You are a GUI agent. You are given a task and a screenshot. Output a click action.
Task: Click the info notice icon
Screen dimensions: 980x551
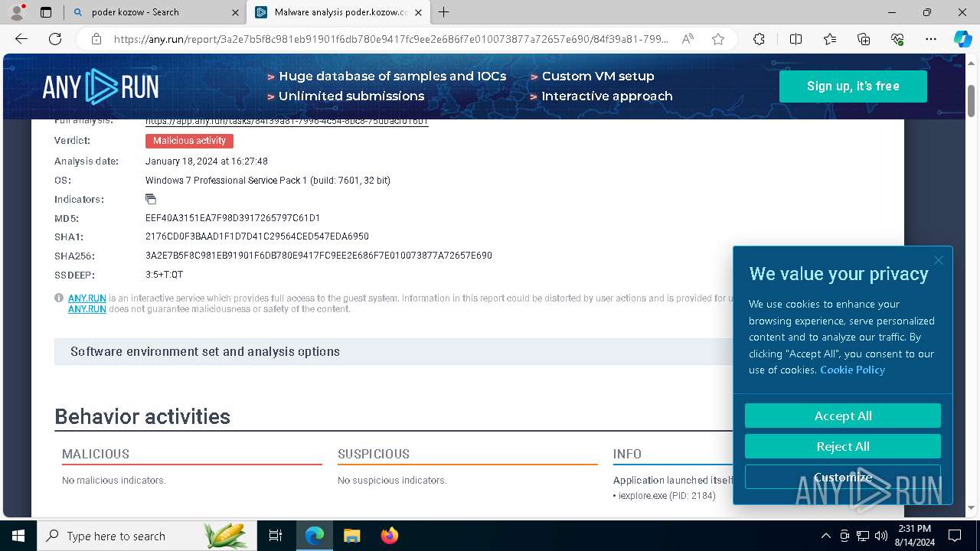pos(59,298)
